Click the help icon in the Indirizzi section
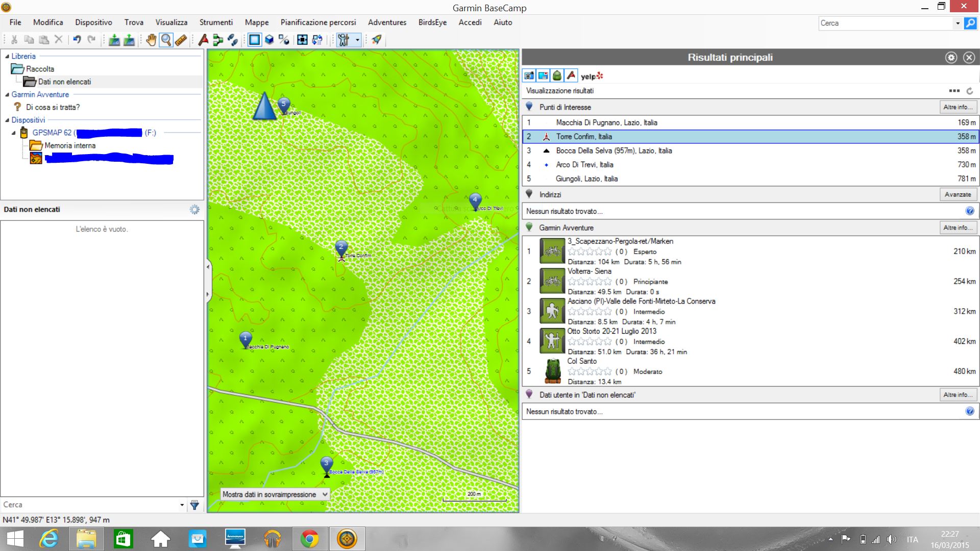The width and height of the screenshot is (980, 551). pos(970,211)
